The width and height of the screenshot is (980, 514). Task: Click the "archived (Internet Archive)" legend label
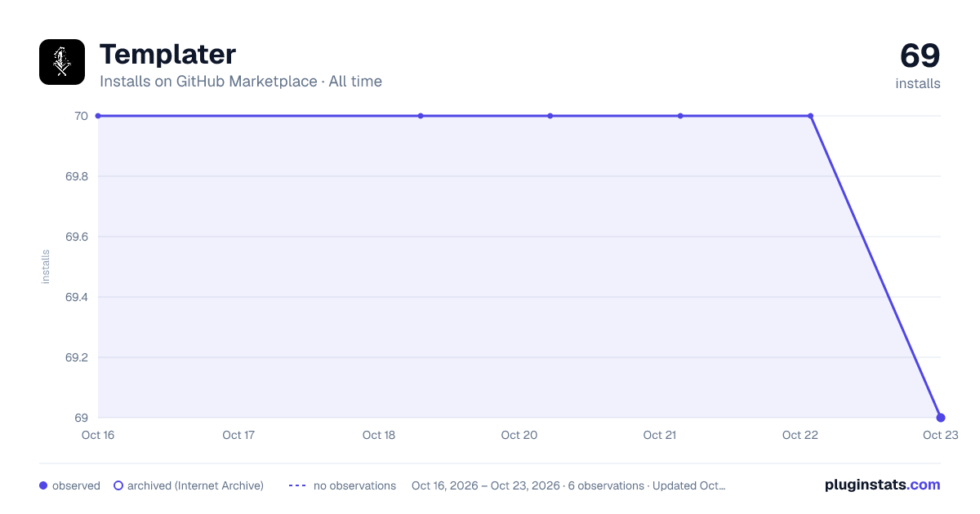pos(195,485)
